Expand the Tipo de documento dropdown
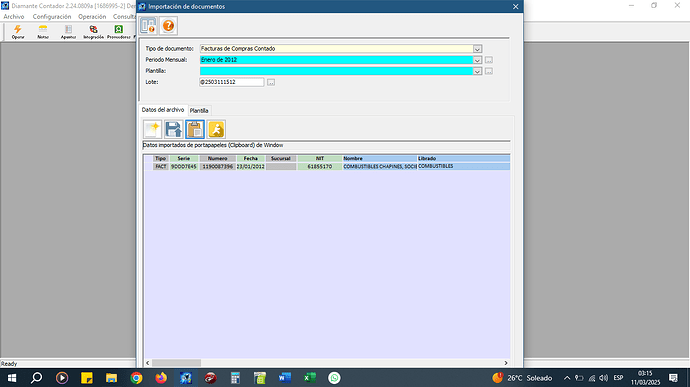The width and height of the screenshot is (690, 387). click(477, 49)
